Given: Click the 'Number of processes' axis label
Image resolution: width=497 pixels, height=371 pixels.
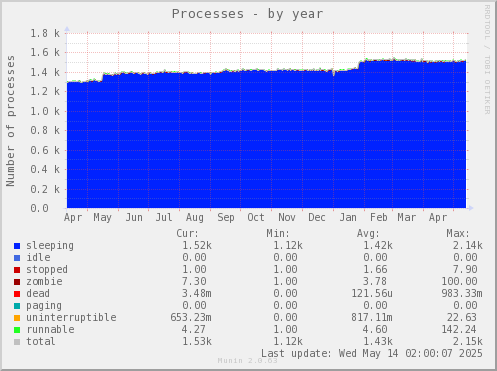Looking at the screenshot, I should click(11, 121).
